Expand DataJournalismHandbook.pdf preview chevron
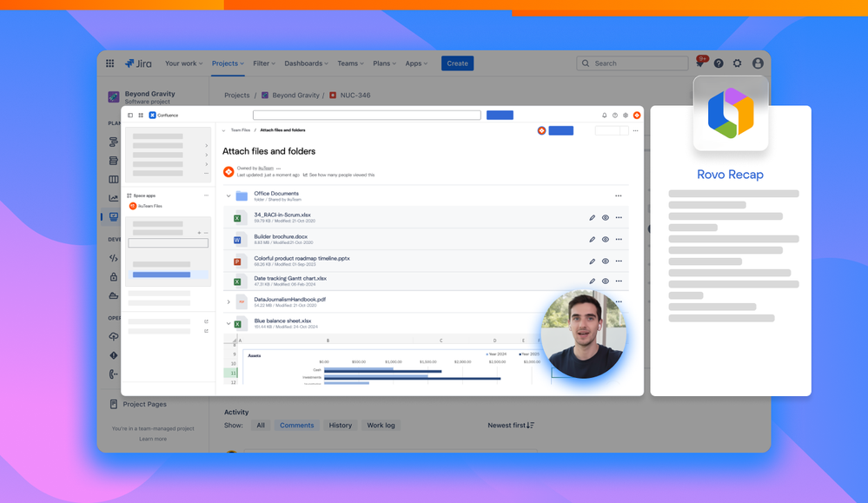The image size is (868, 503). click(x=229, y=301)
